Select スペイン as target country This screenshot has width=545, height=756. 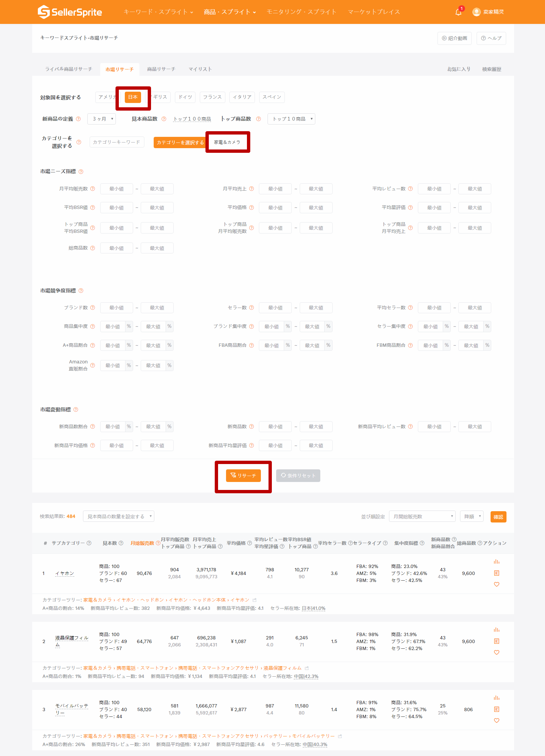click(x=272, y=97)
